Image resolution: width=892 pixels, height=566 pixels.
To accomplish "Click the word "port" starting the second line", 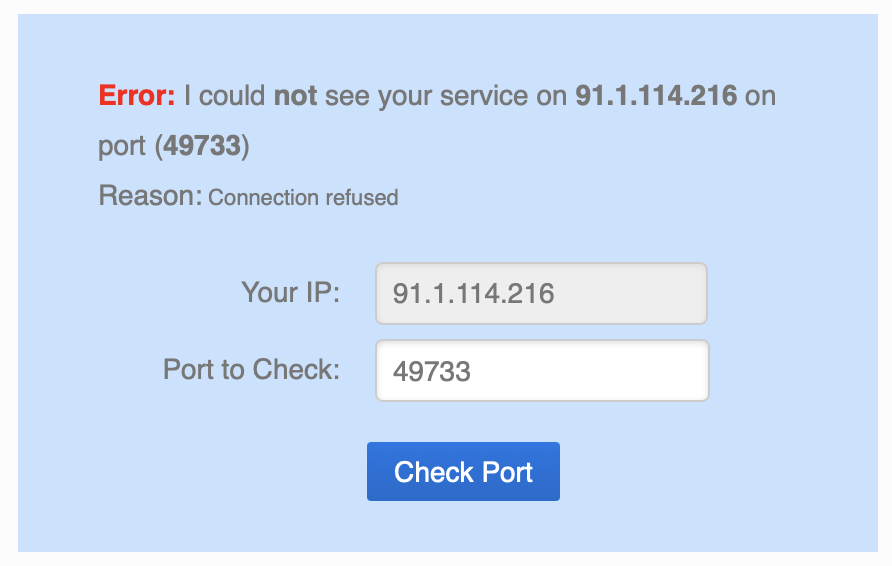I will click(123, 147).
